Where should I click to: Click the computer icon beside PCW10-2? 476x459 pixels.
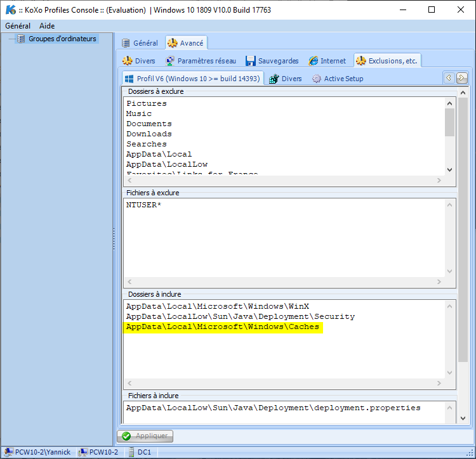coord(83,452)
